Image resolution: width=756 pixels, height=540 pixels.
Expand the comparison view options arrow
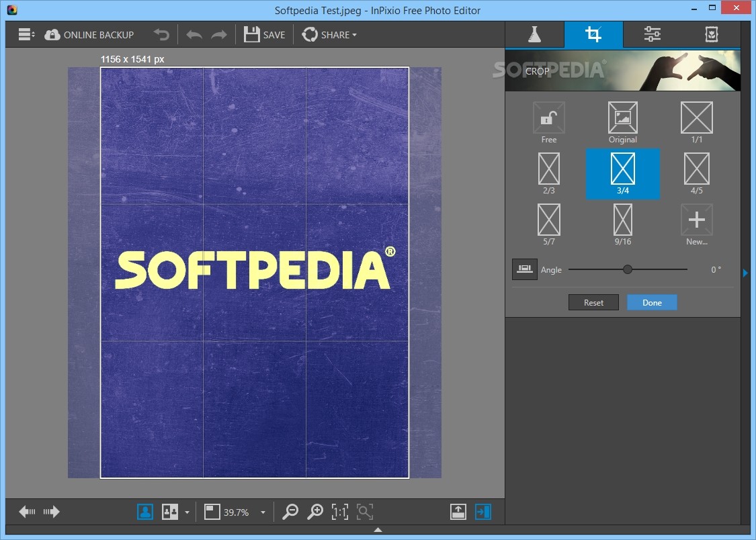pyautogui.click(x=187, y=512)
